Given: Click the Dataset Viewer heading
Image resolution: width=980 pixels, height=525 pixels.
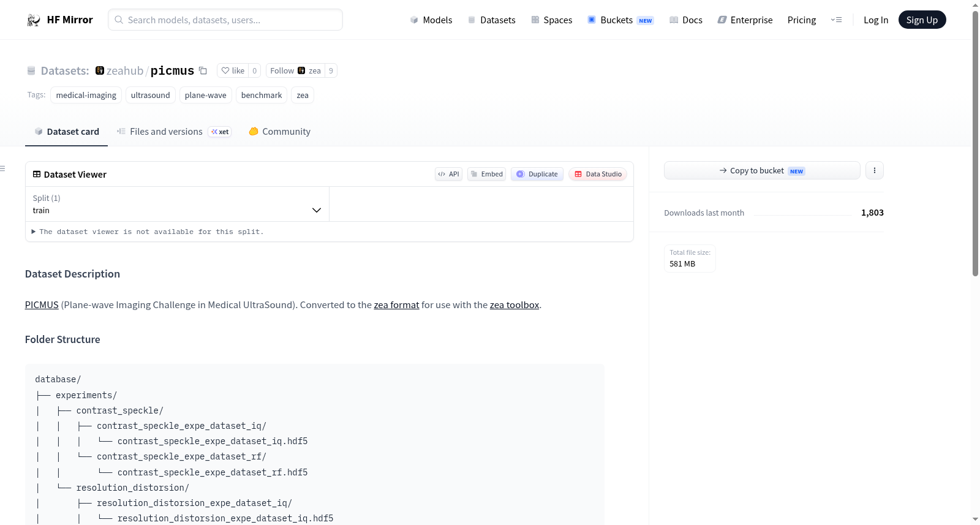Looking at the screenshot, I should pos(75,175).
